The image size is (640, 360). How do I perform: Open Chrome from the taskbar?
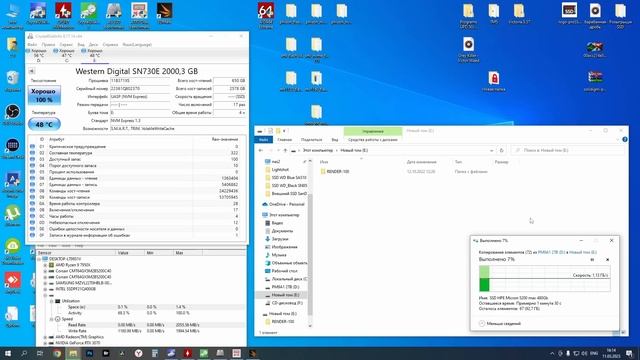tap(57, 353)
